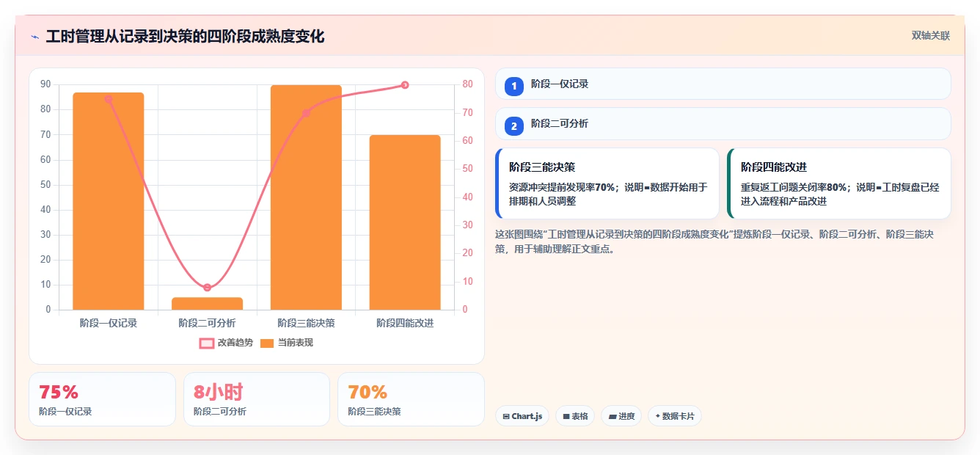The image size is (980, 455).
Task: Select the 数据卡片 tag
Action: [675, 416]
